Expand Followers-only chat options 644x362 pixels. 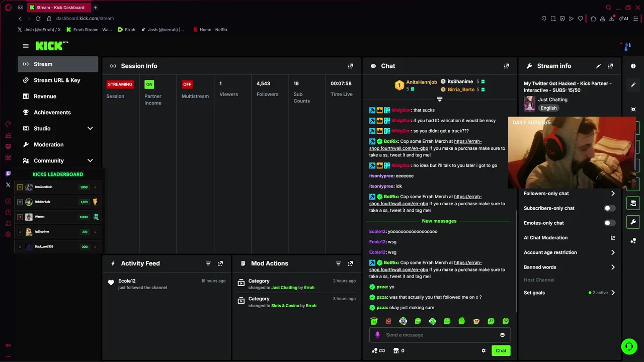tap(613, 194)
